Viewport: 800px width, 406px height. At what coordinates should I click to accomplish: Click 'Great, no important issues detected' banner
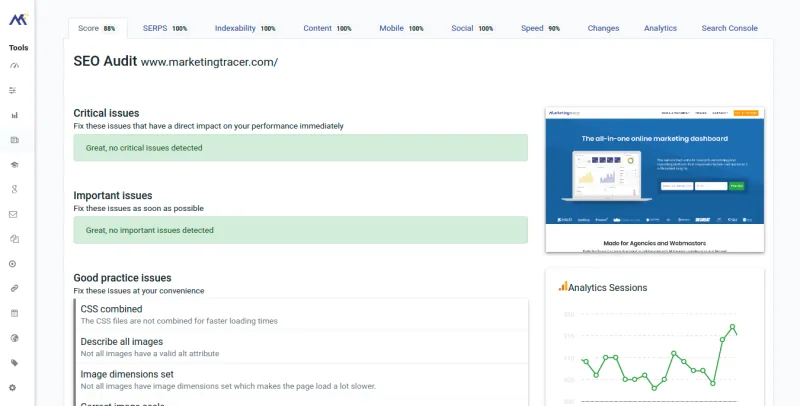(x=301, y=230)
